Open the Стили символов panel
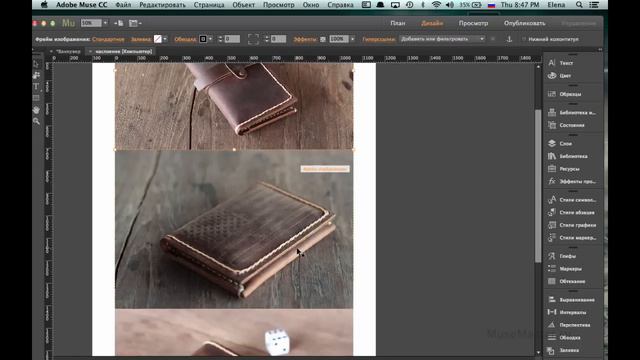Viewport: 640px width, 360px height. pyautogui.click(x=573, y=200)
